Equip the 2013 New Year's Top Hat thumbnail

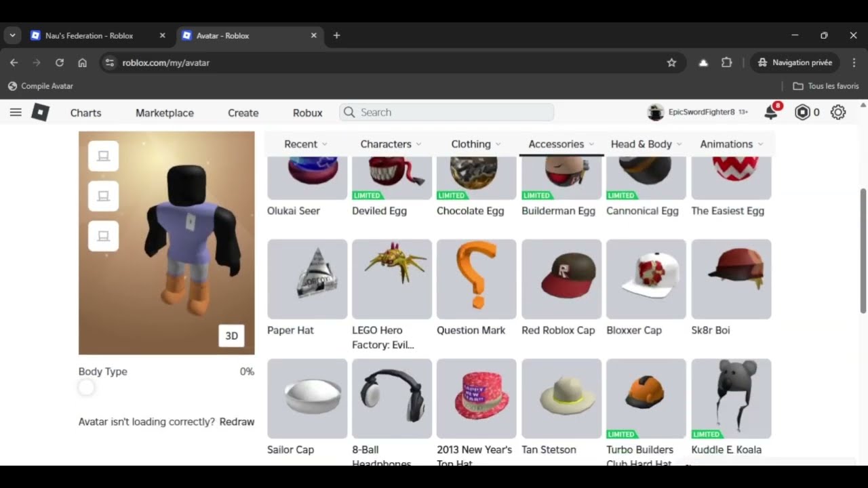pos(477,399)
